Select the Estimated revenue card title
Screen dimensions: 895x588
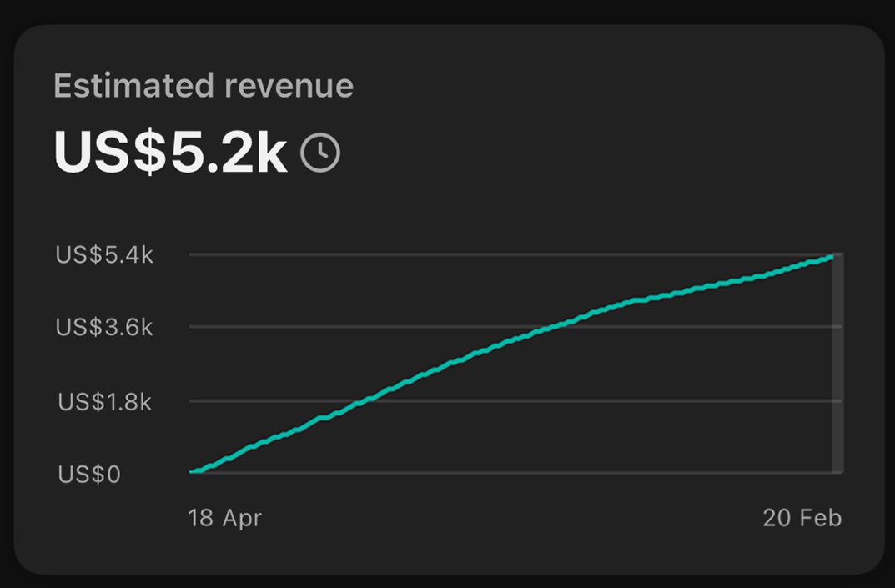point(204,86)
